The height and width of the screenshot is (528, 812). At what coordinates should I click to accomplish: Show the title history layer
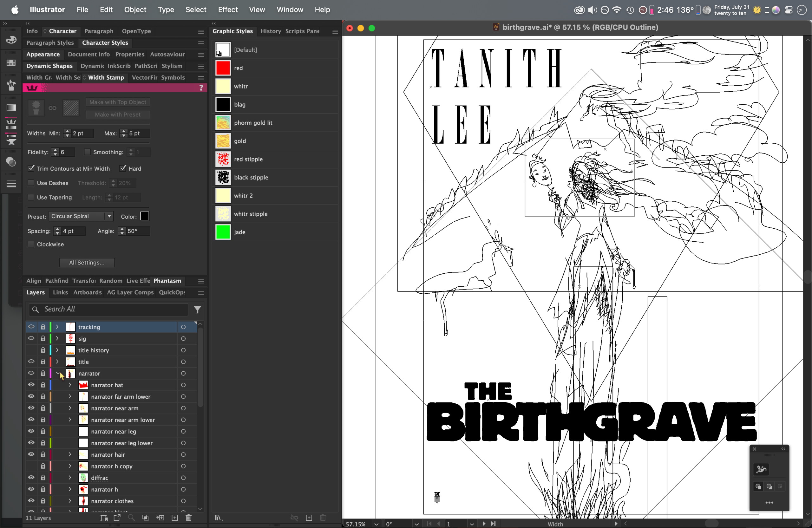tap(31, 350)
